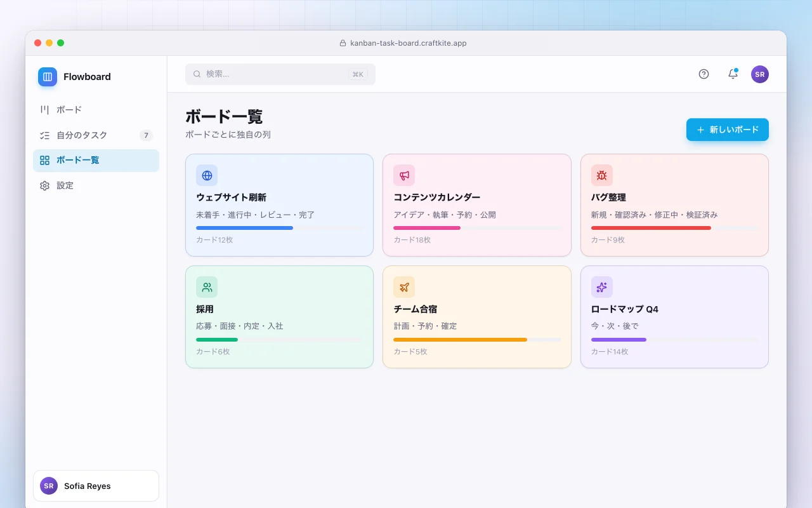The height and width of the screenshot is (508, 812).
Task: Open 設定 in the sidebar
Action: pos(96,186)
